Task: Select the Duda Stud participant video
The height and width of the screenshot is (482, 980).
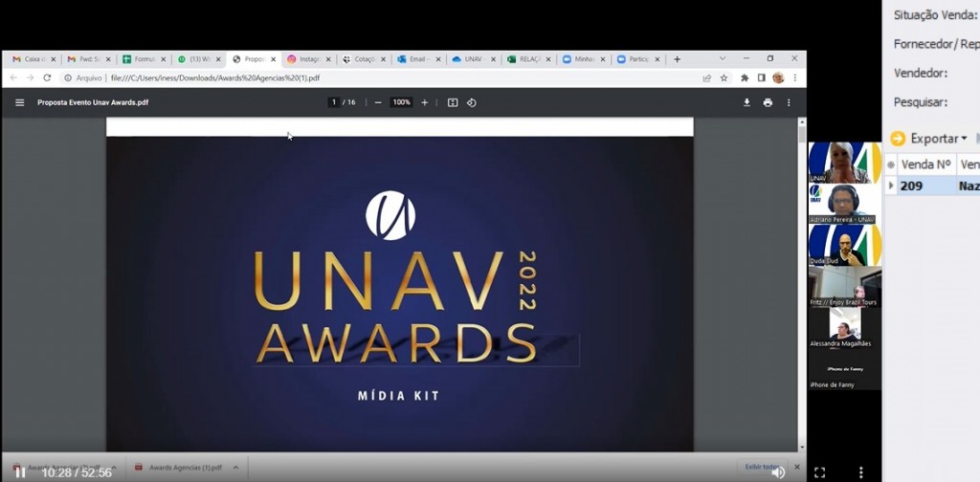Action: [844, 245]
